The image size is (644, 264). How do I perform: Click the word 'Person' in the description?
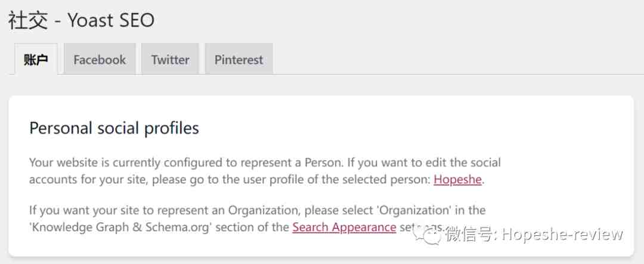tap(323, 162)
